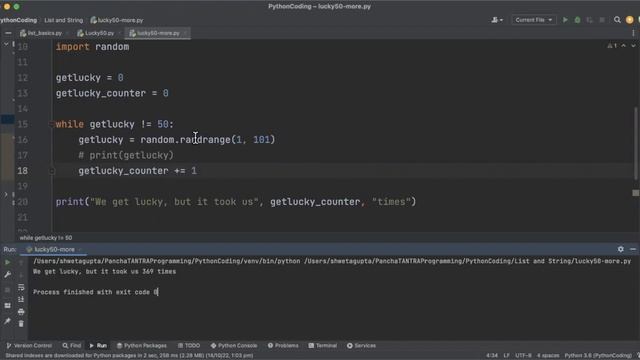640x360 pixels.
Task: Clear console output with trash icon
Action: (x=21, y=324)
